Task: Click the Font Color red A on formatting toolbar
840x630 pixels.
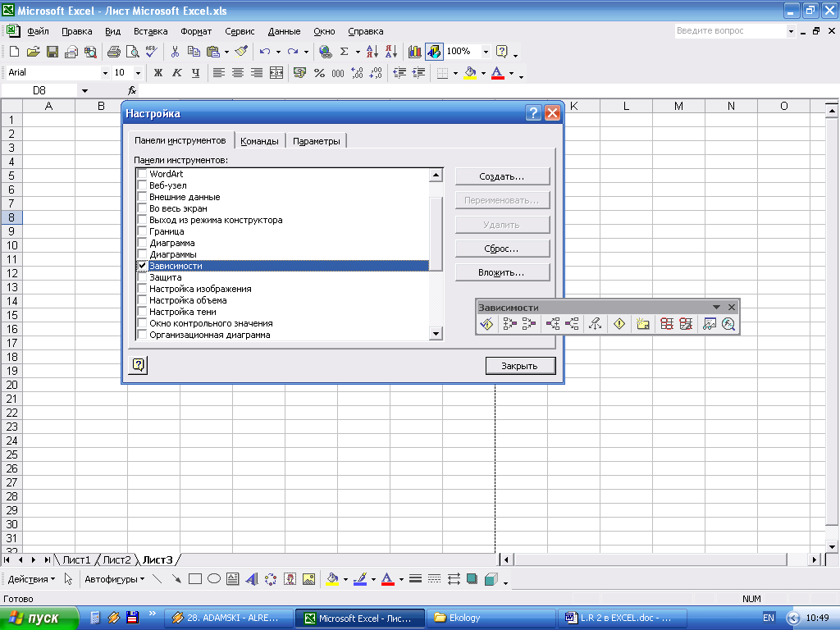Action: pos(498,73)
